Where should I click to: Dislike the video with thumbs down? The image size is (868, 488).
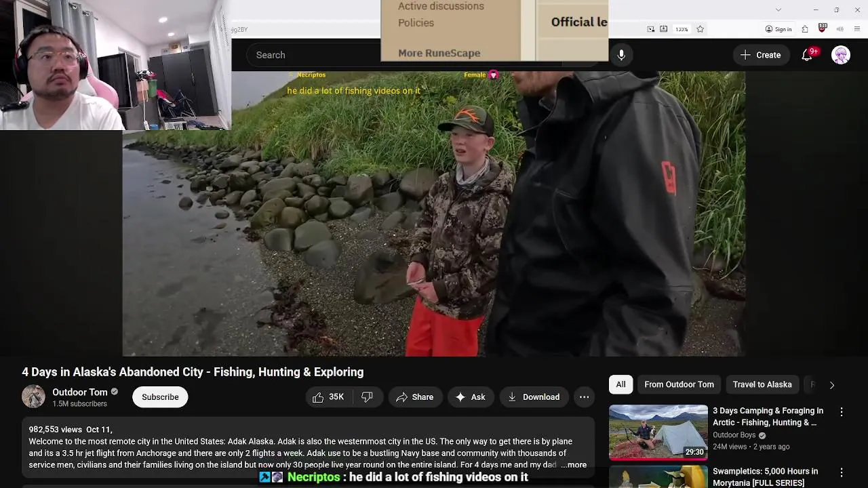point(367,397)
